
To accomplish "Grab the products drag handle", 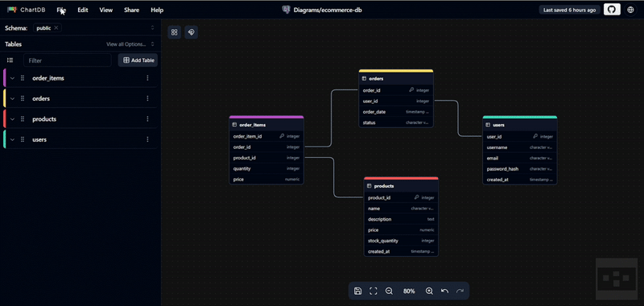I will click(x=23, y=119).
